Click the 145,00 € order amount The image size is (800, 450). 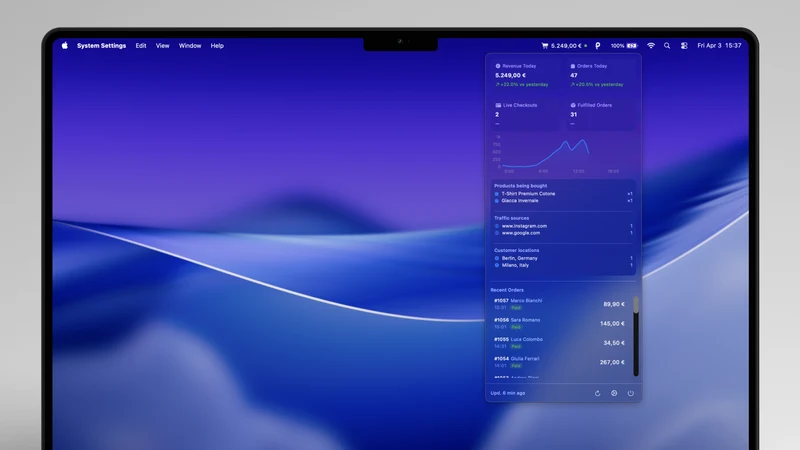pos(612,323)
